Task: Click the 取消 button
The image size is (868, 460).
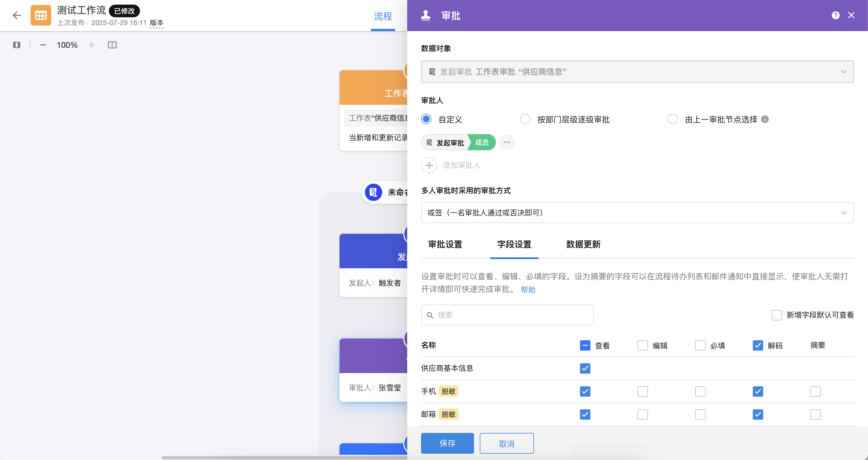Action: (507, 444)
